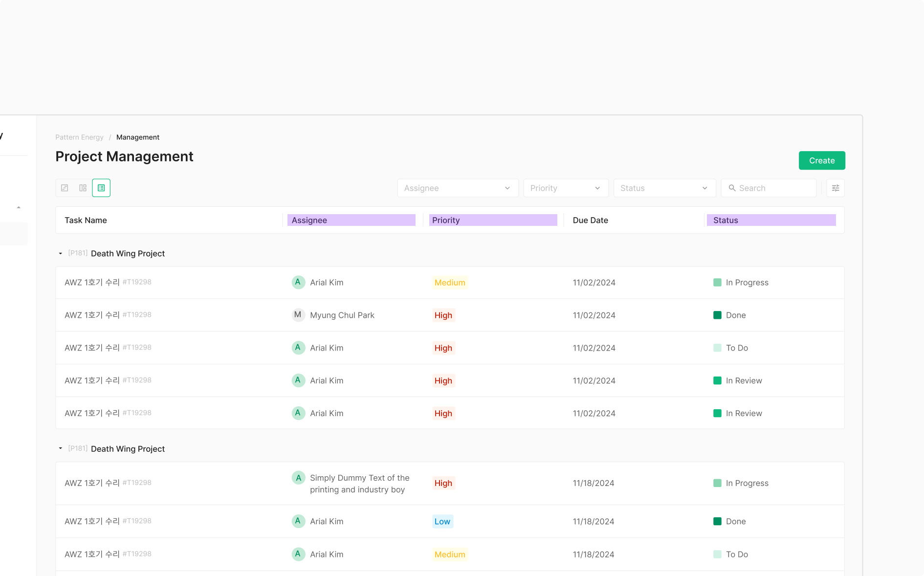
Task: Switch to the Gantt timeline view icon
Action: [x=65, y=188]
